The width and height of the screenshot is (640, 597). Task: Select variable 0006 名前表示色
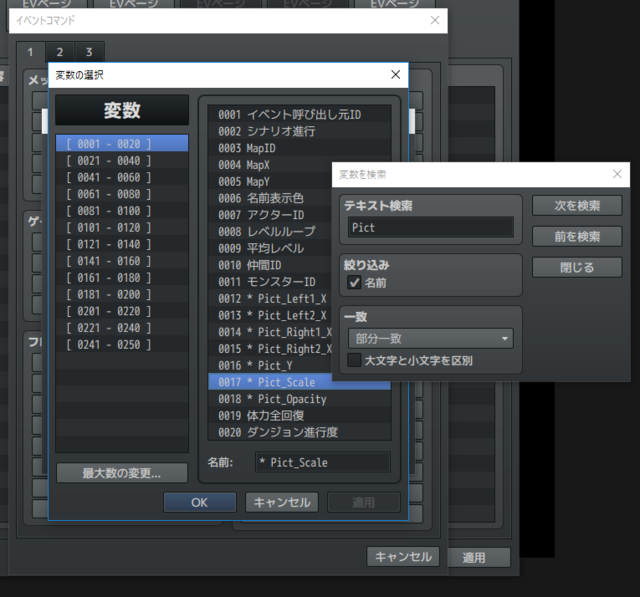click(x=270, y=198)
